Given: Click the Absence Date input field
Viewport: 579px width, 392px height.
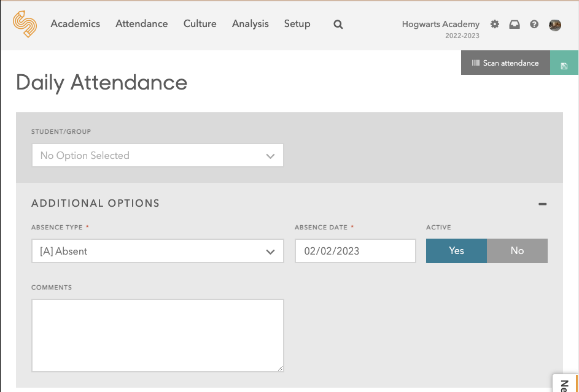Looking at the screenshot, I should tap(355, 252).
